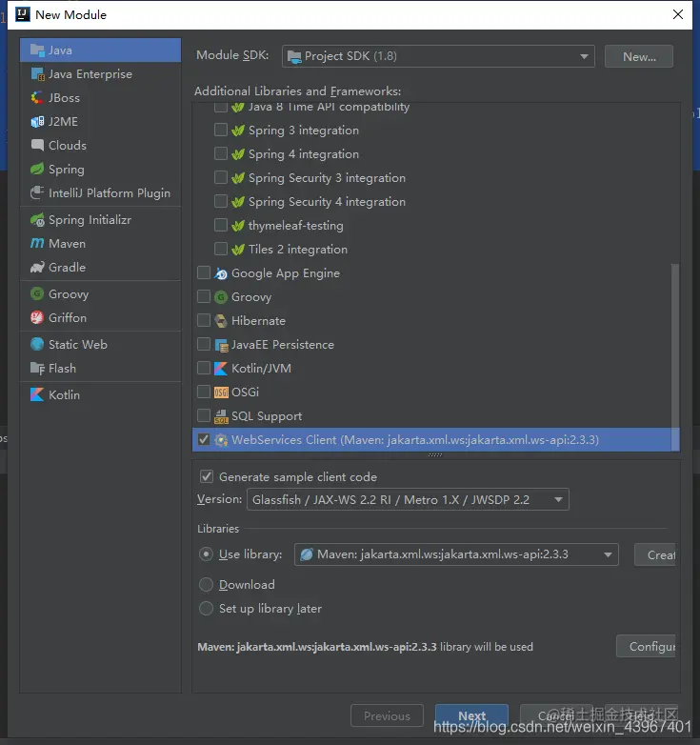Check the Groovy framework checkbox
This screenshot has height=745, width=700.
(204, 296)
